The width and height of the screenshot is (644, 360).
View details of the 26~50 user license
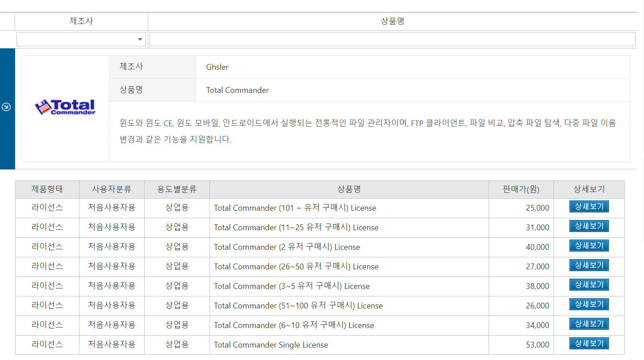(589, 266)
